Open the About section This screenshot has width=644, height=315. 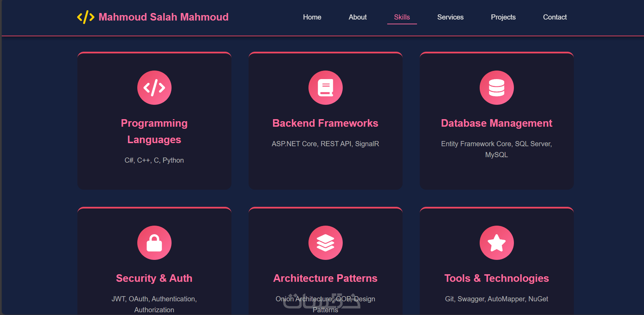click(x=358, y=17)
